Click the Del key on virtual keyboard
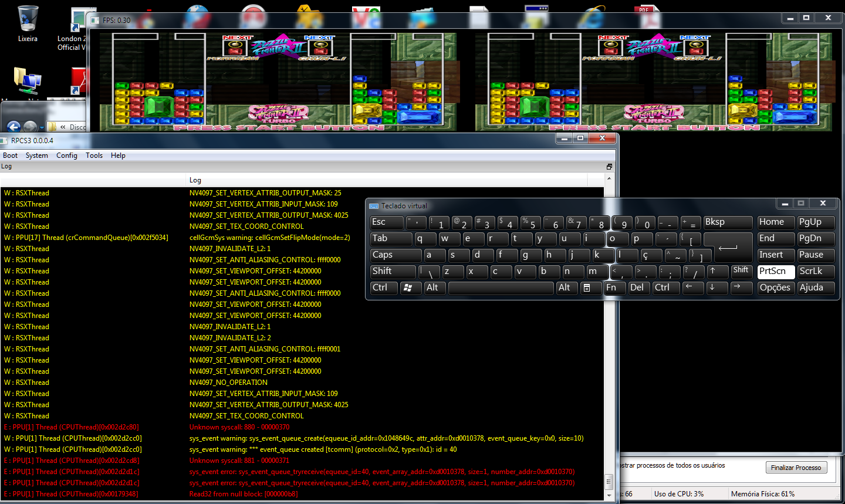This screenshot has width=845, height=504. pos(639,288)
